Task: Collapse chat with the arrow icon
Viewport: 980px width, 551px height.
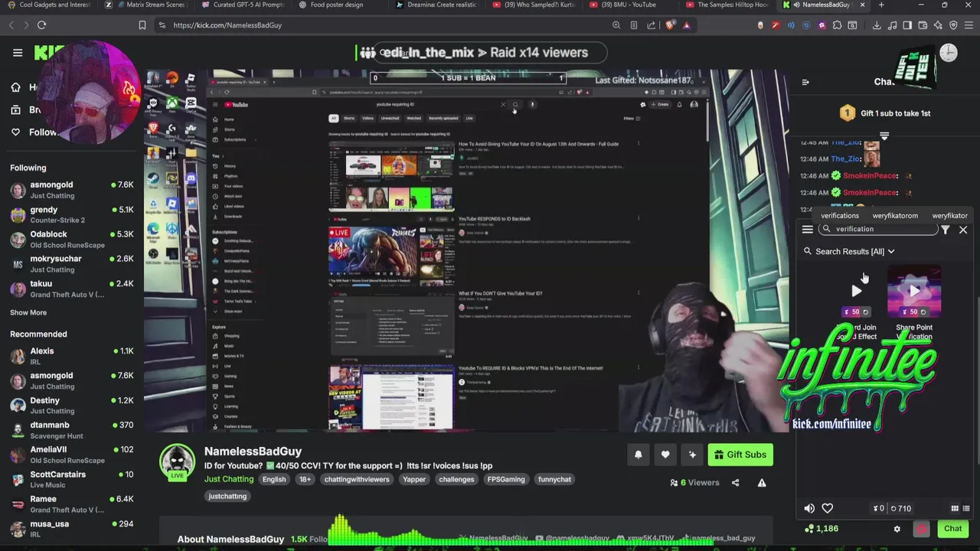Action: tap(805, 82)
